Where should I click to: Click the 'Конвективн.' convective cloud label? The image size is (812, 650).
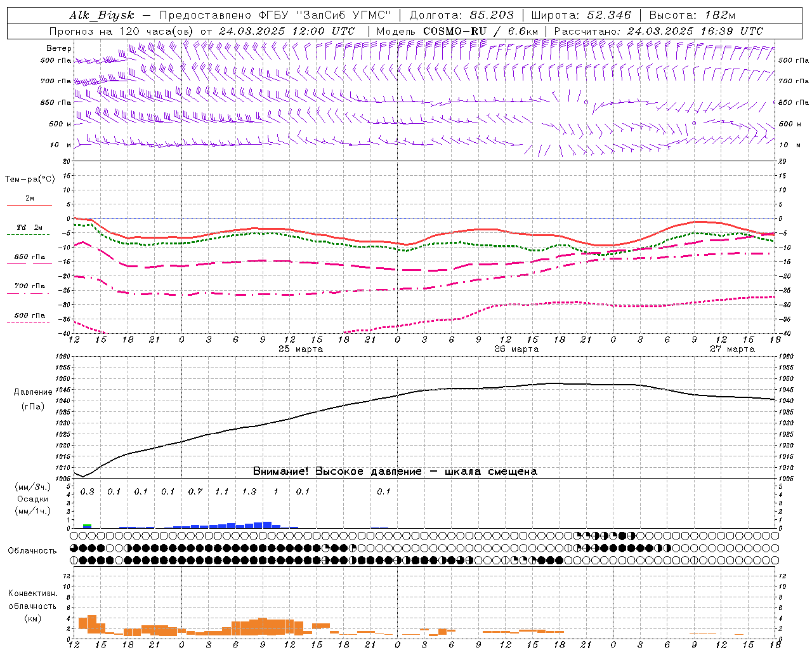click(x=33, y=594)
